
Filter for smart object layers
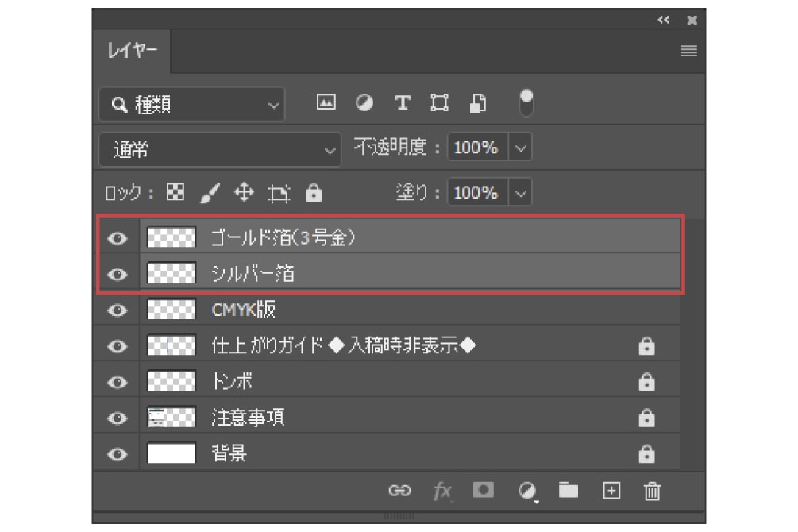479,103
